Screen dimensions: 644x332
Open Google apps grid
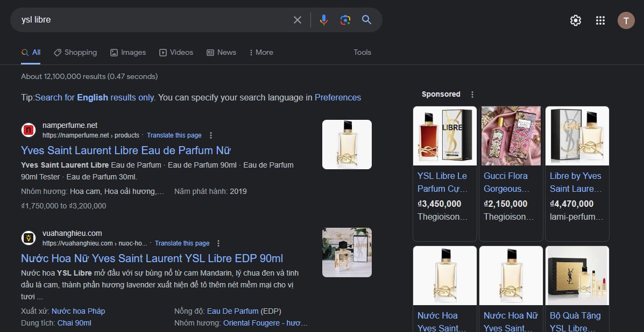pyautogui.click(x=600, y=20)
